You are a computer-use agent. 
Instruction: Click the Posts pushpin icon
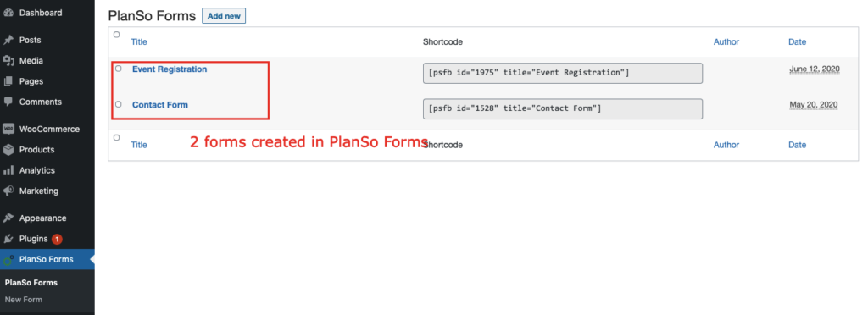(x=8, y=41)
